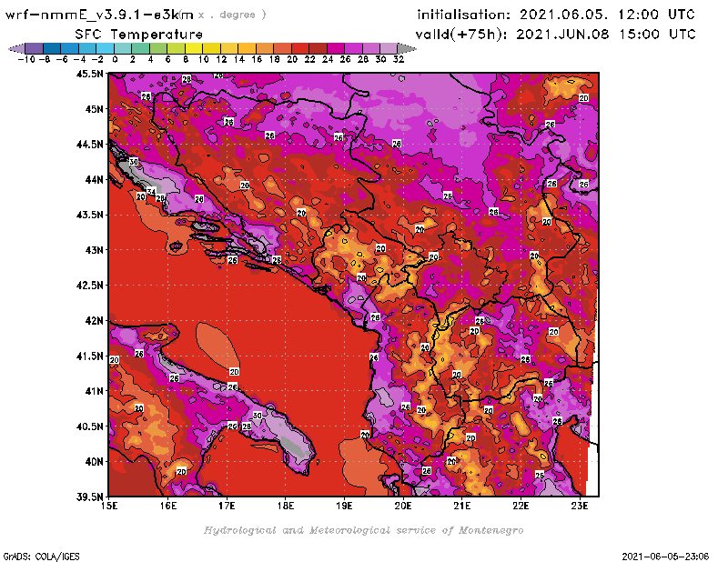The height and width of the screenshot is (562, 728).
Task: Click the light purple 30 to 32 swatch
Action: (389, 48)
